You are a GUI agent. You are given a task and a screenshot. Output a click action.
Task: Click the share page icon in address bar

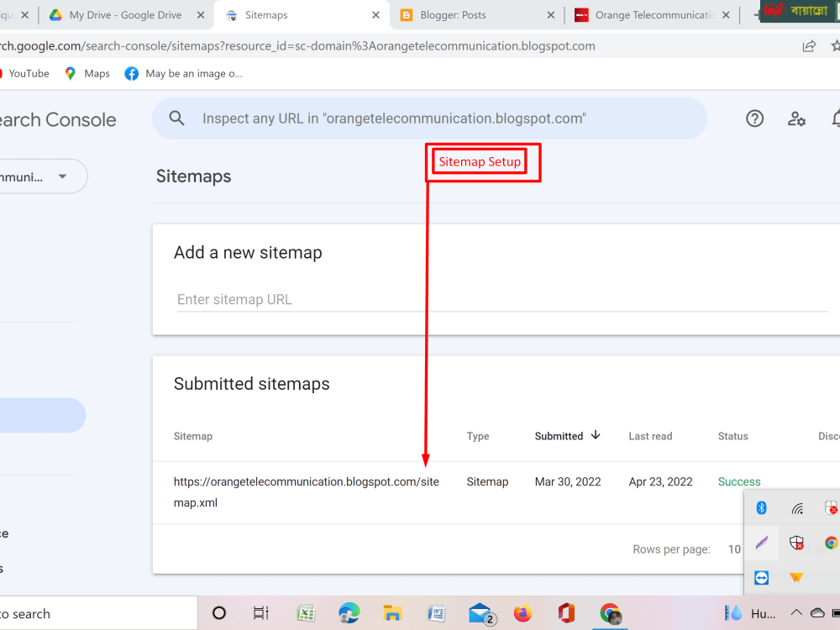coord(809,46)
